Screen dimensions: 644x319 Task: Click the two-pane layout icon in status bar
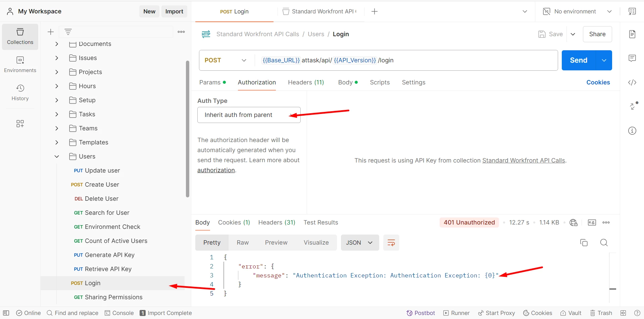[x=623, y=313]
